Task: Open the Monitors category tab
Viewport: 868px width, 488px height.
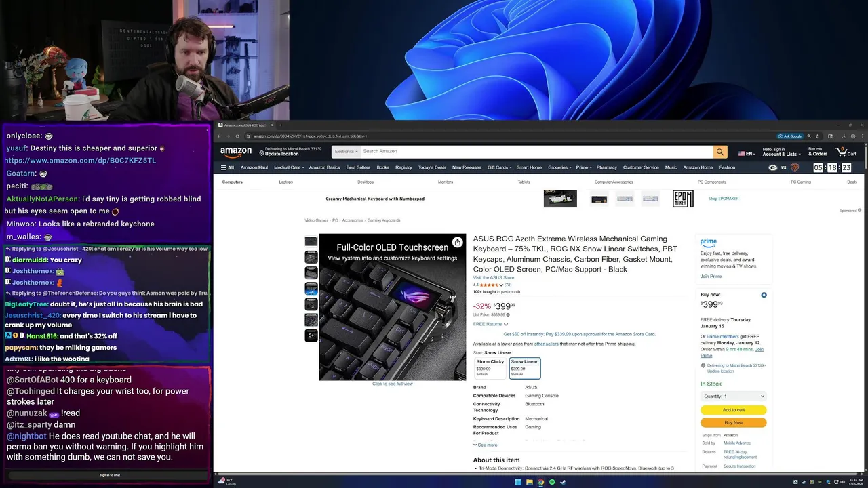Action: coord(446,182)
